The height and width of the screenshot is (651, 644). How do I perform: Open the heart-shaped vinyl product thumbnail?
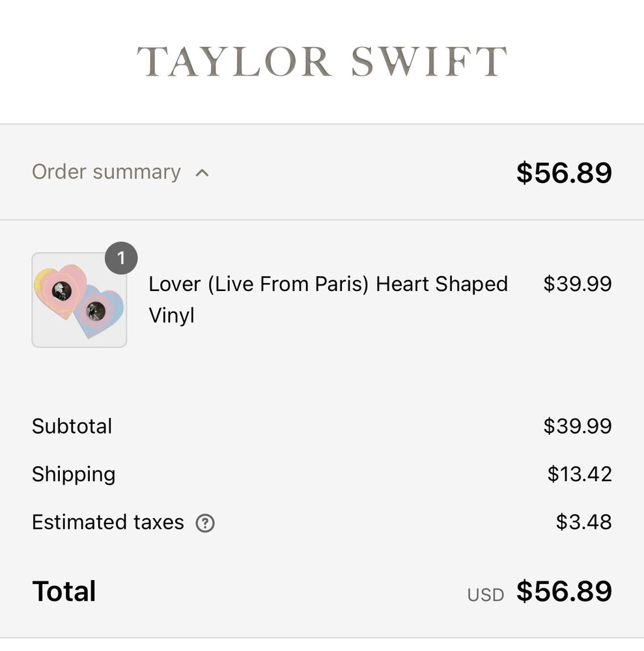click(x=79, y=300)
